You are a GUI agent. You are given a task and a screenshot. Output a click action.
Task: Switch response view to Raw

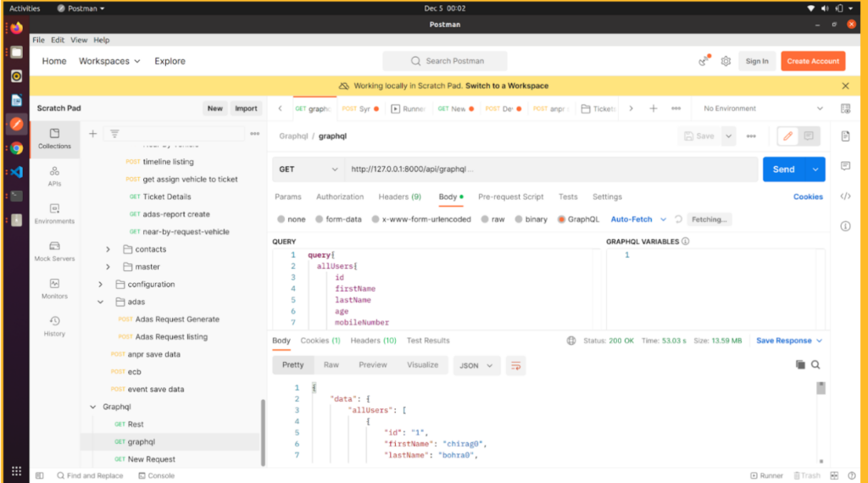pyautogui.click(x=331, y=365)
